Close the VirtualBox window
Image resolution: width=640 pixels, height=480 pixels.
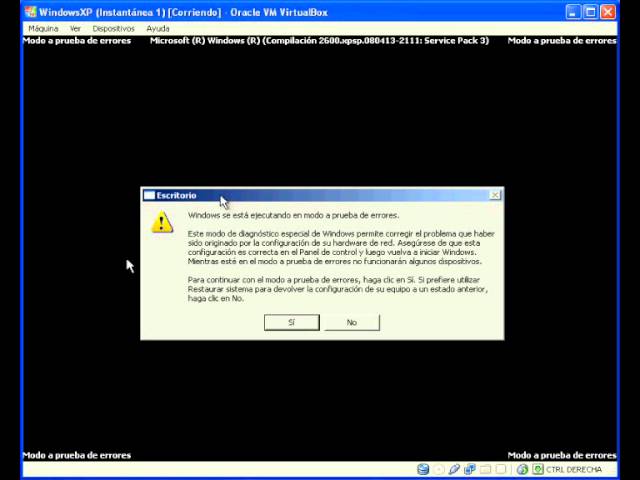608,12
